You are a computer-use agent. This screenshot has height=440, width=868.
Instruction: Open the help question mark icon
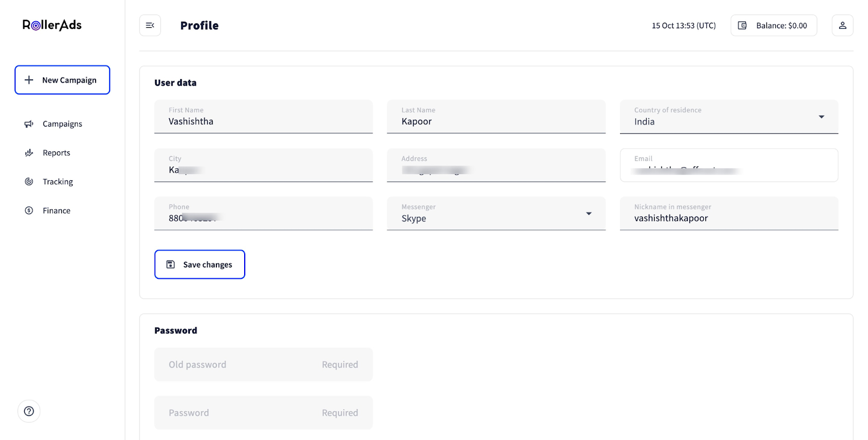pyautogui.click(x=29, y=411)
